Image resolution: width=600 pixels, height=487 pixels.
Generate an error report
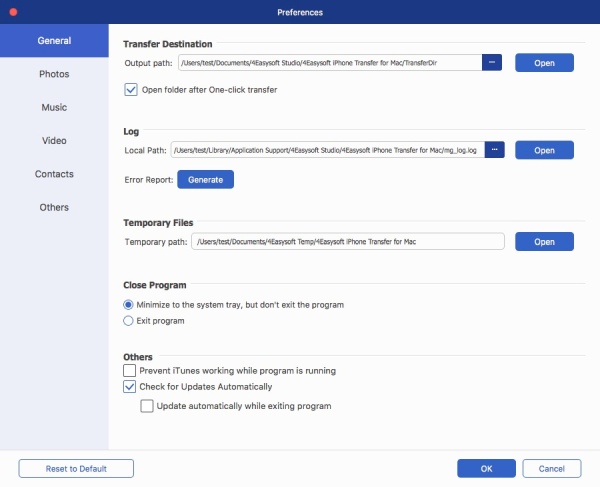205,179
